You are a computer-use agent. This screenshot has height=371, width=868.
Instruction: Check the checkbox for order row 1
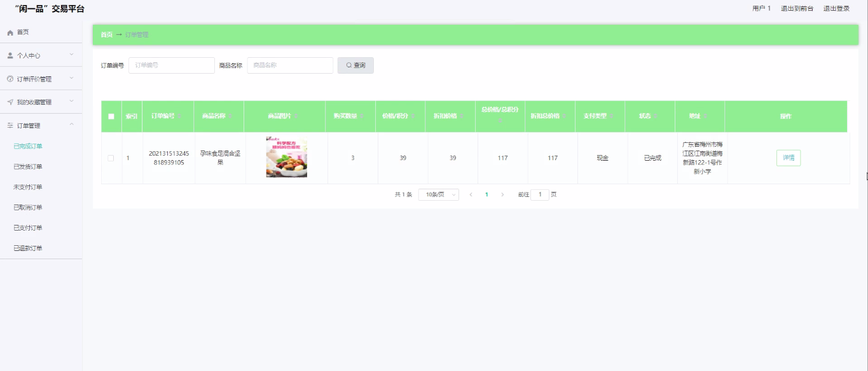[x=111, y=158]
